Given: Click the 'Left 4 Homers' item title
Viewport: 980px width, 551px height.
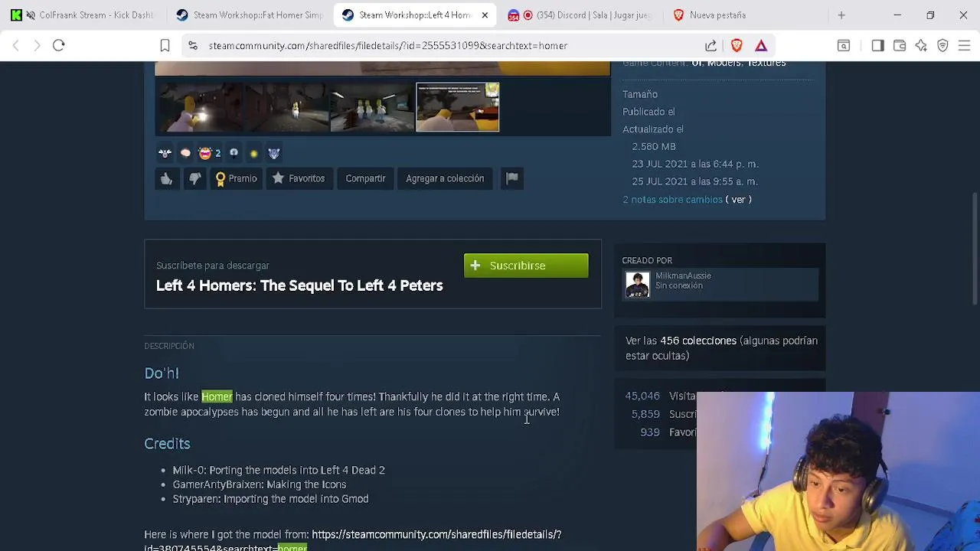Looking at the screenshot, I should 299,285.
